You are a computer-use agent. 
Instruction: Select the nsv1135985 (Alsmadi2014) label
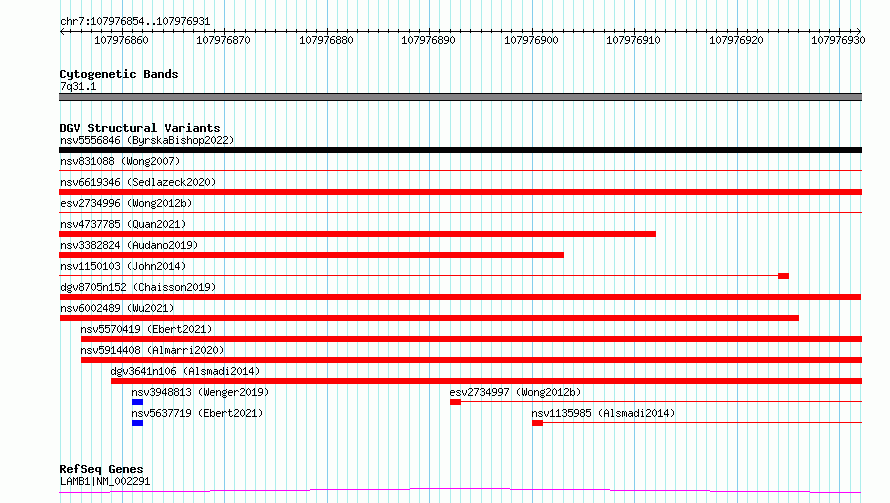click(x=603, y=413)
